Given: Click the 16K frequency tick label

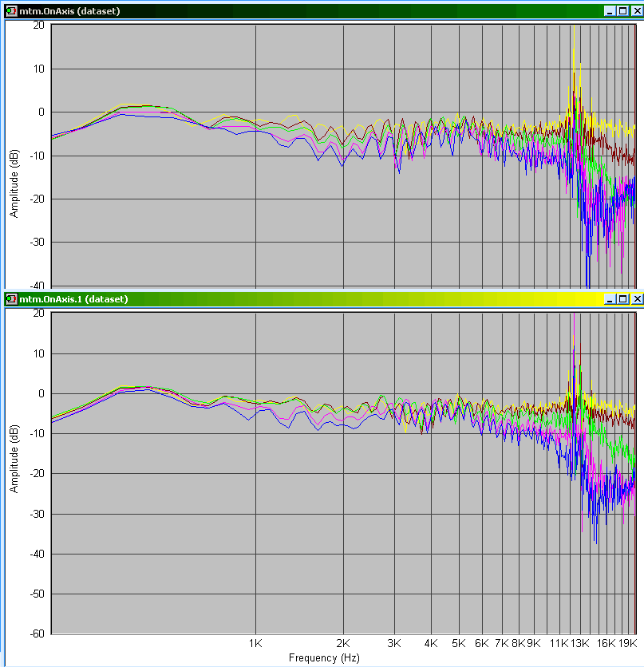Looking at the screenshot, I should coord(606,643).
